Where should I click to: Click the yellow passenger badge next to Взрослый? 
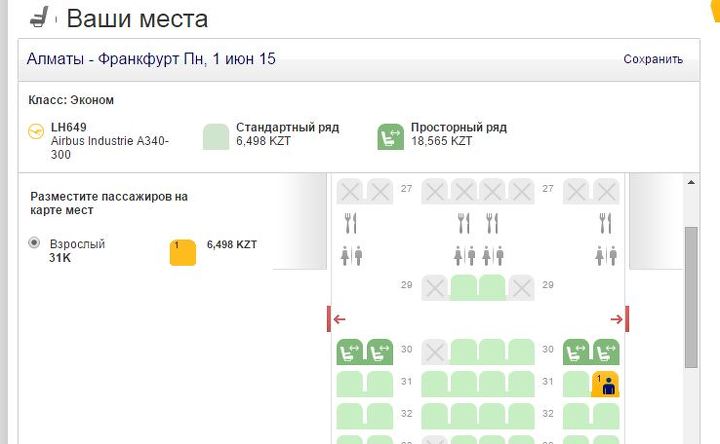pyautogui.click(x=182, y=251)
